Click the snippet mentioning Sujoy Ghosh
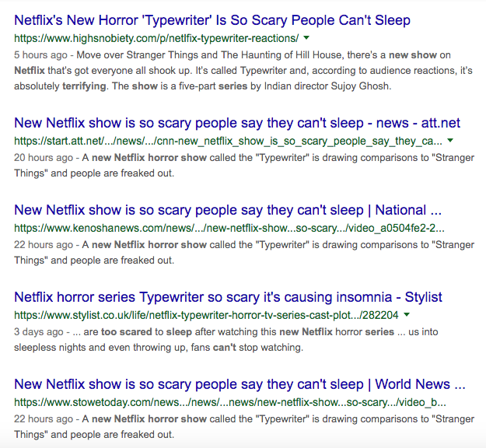 click(243, 70)
